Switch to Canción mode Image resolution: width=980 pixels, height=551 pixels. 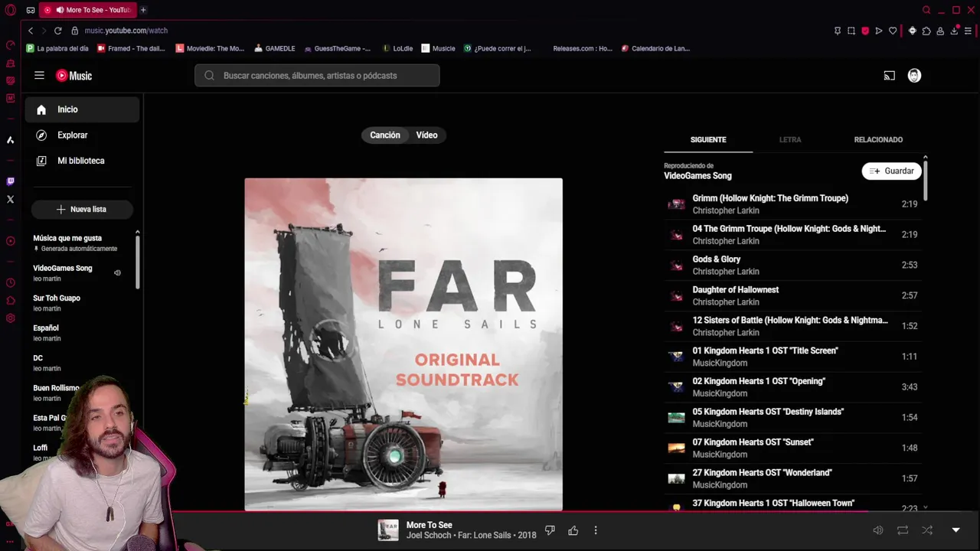pos(385,135)
